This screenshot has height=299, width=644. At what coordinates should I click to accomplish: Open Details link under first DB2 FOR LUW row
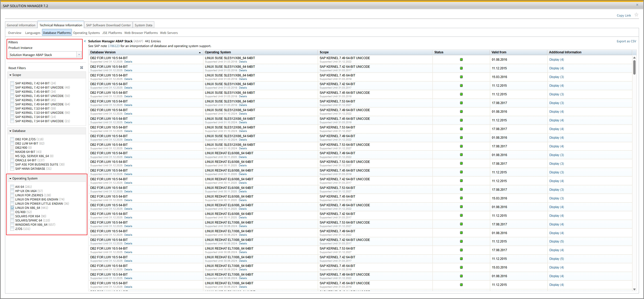coord(128,62)
